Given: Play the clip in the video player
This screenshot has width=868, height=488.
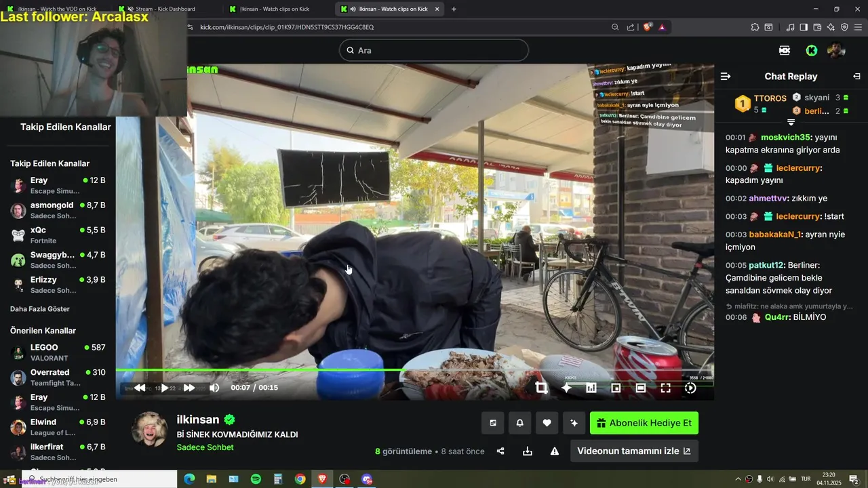Looking at the screenshot, I should click(164, 388).
